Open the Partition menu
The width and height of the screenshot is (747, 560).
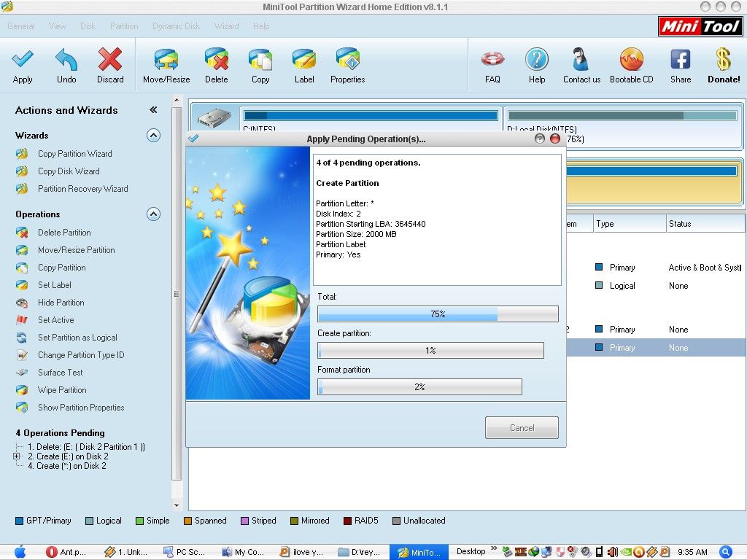pos(124,26)
